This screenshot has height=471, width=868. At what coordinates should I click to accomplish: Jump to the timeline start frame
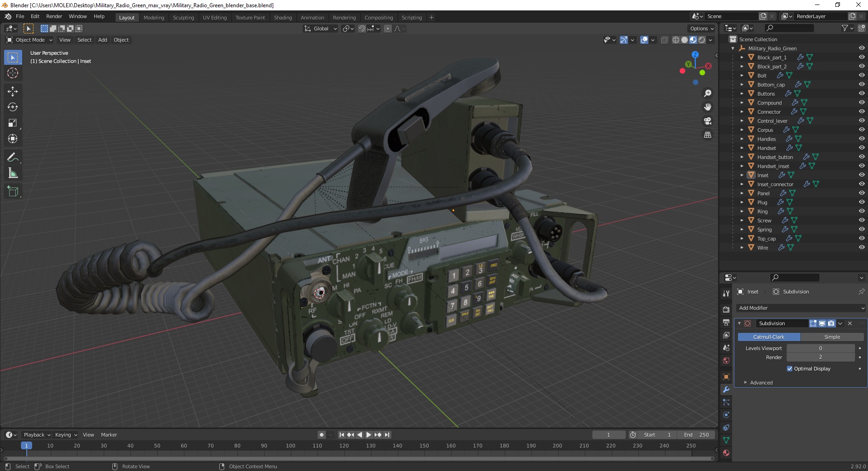pyautogui.click(x=342, y=435)
